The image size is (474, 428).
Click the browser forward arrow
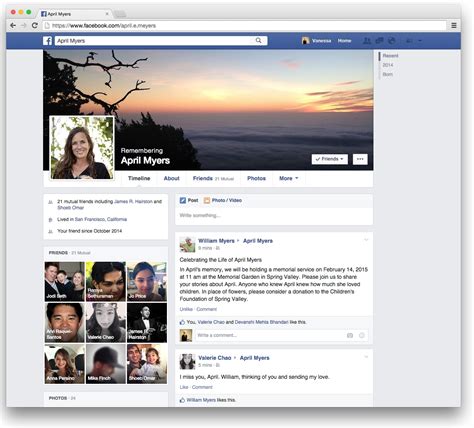coord(23,25)
